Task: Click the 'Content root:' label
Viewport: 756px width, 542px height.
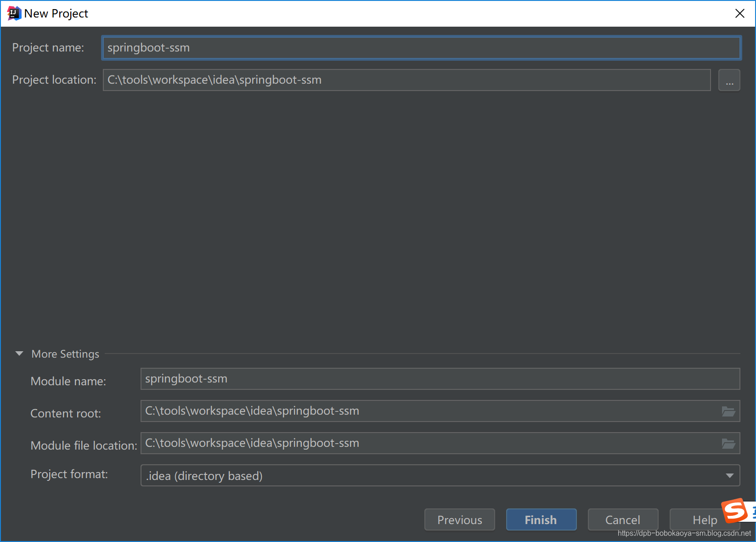Action: click(x=66, y=413)
